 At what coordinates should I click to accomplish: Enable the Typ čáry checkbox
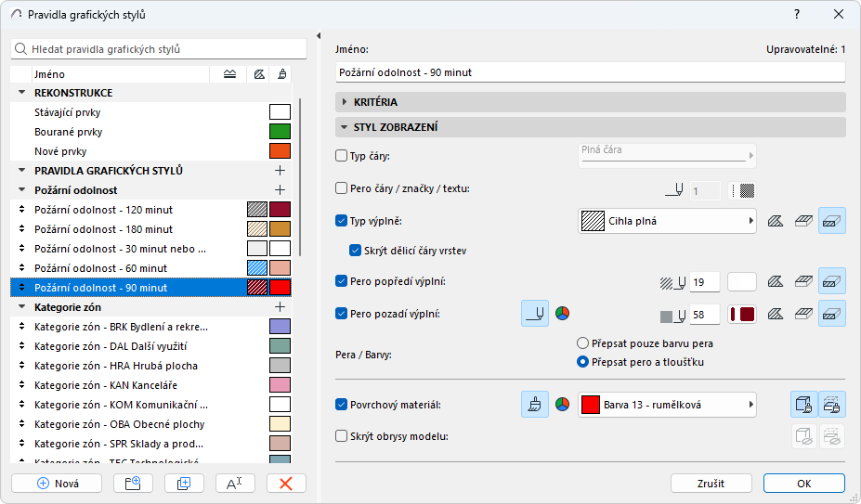tap(342, 156)
